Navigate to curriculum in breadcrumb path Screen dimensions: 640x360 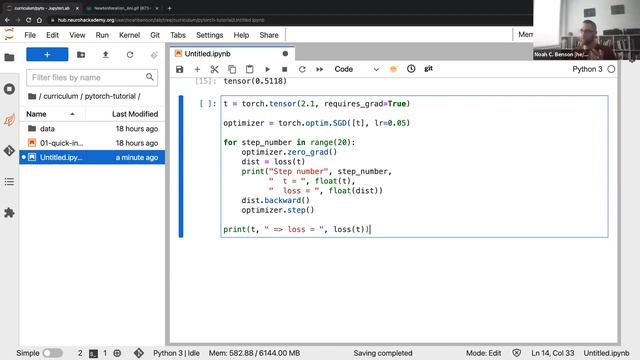point(60,96)
